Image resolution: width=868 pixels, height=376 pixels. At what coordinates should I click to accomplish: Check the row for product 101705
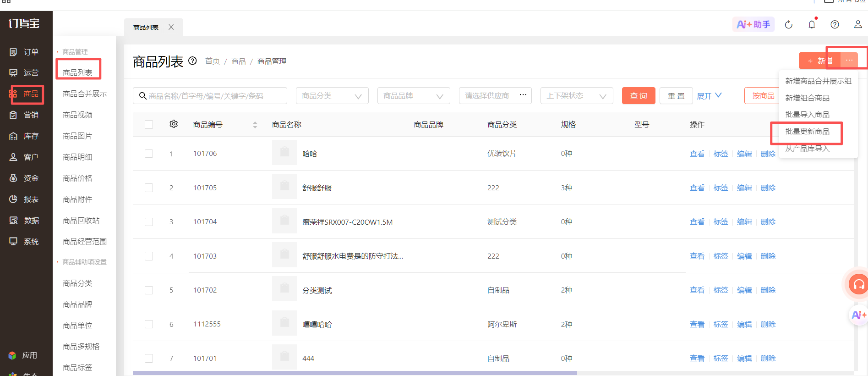click(149, 188)
